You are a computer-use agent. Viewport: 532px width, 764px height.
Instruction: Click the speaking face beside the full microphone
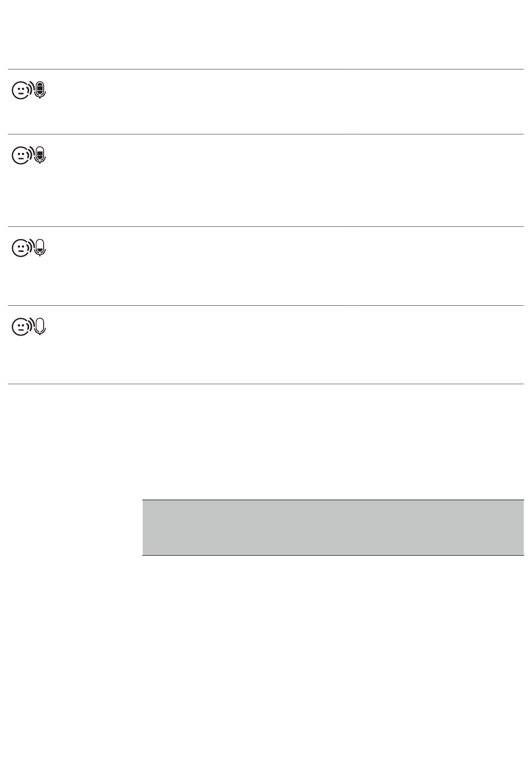point(20,91)
